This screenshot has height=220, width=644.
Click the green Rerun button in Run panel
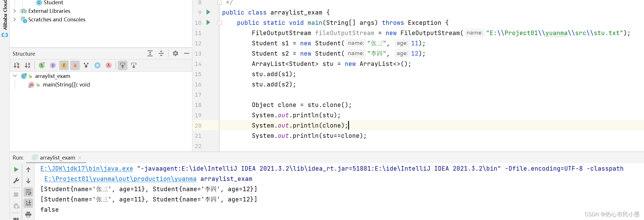coord(16,169)
